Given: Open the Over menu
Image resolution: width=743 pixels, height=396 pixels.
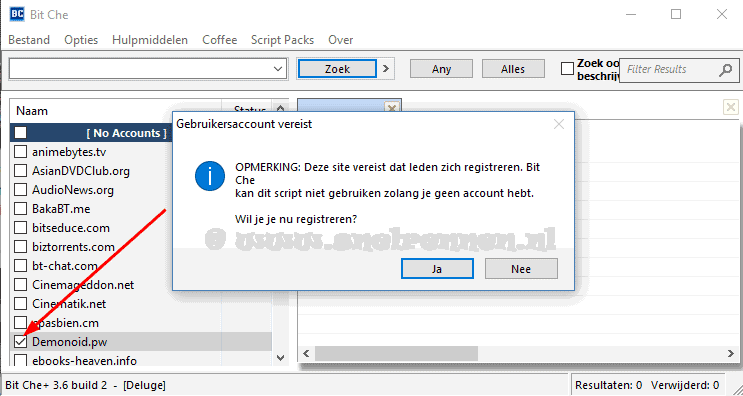Looking at the screenshot, I should [341, 40].
